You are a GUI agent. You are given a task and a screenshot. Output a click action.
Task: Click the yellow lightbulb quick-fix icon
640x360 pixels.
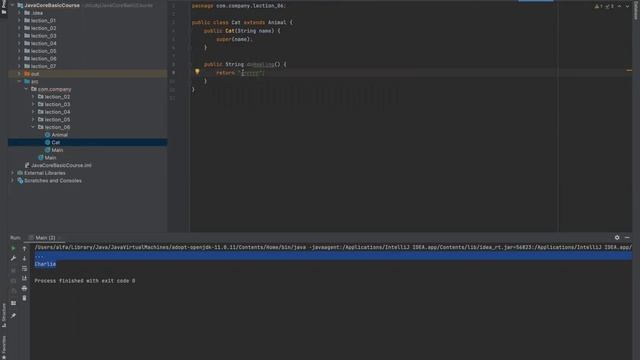point(197,72)
